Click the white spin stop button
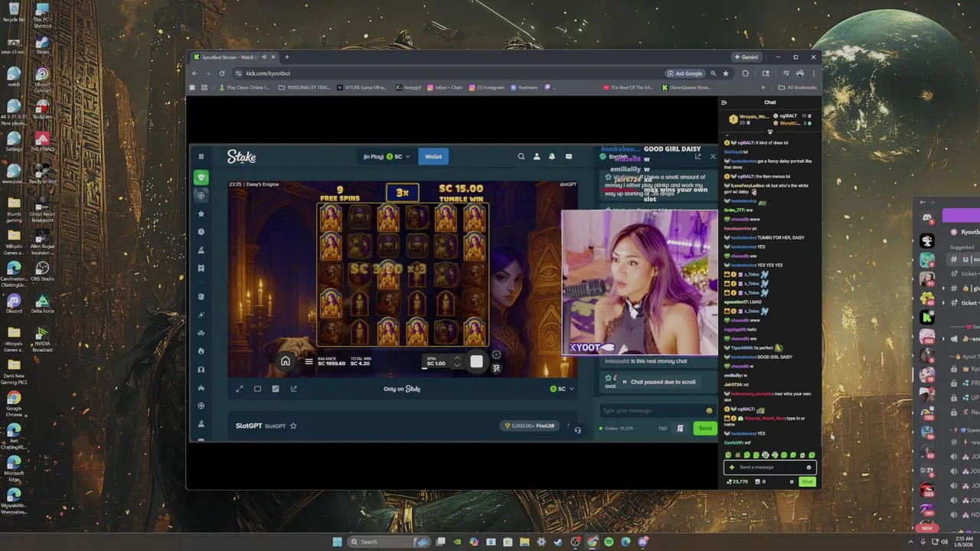This screenshot has height=551, width=980. [476, 362]
